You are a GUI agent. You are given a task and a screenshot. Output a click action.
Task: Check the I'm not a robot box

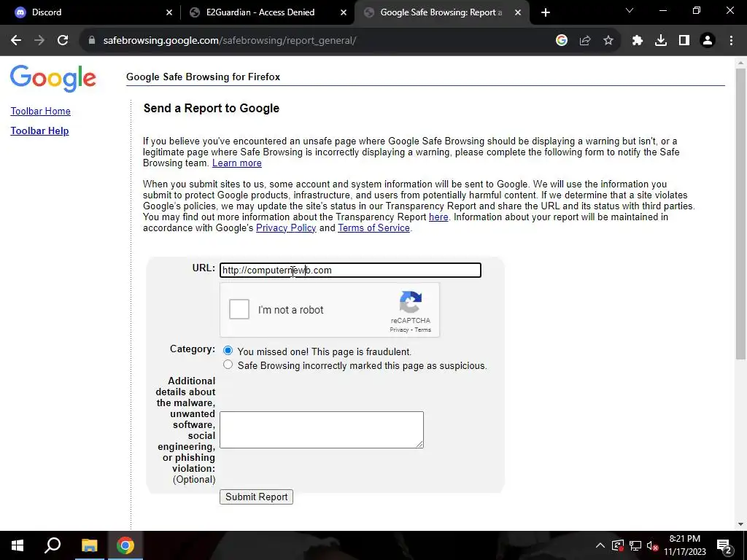point(239,309)
